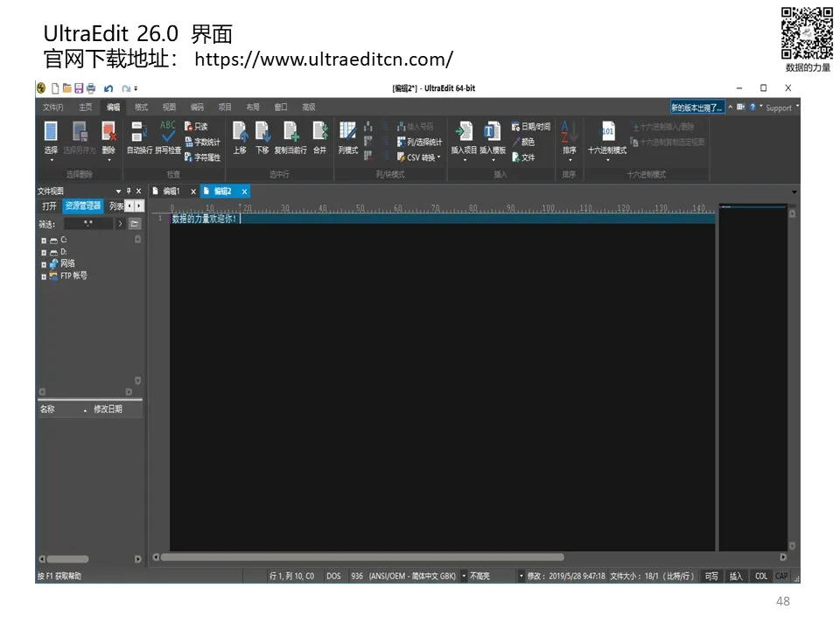Expand the 网络 tree node

[44, 264]
